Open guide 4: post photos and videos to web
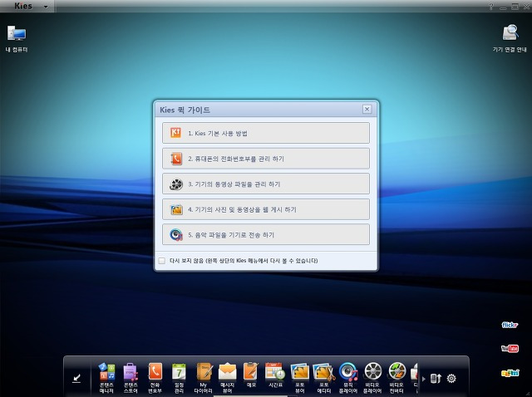 pyautogui.click(x=266, y=209)
